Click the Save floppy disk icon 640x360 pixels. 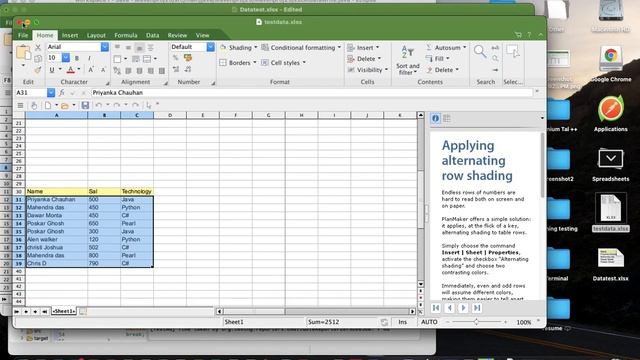[x=85, y=105]
